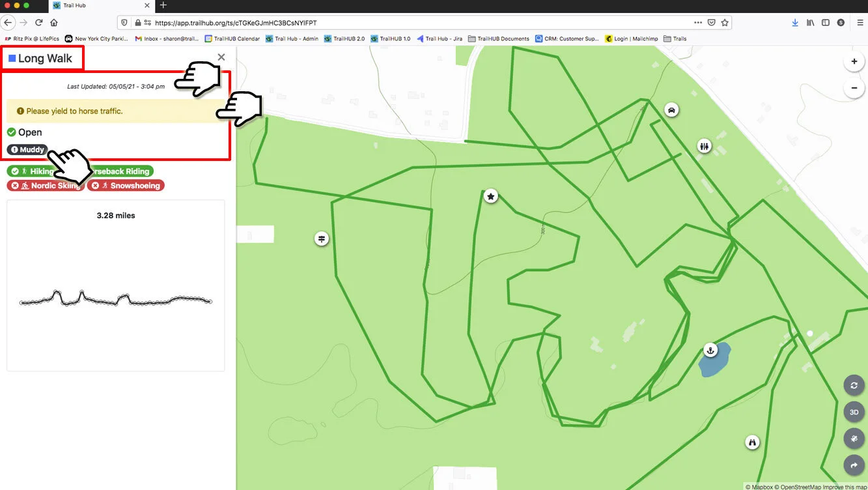Open TrailHUB 2.0 bookmark
This screenshot has width=868, height=490.
[x=344, y=38]
